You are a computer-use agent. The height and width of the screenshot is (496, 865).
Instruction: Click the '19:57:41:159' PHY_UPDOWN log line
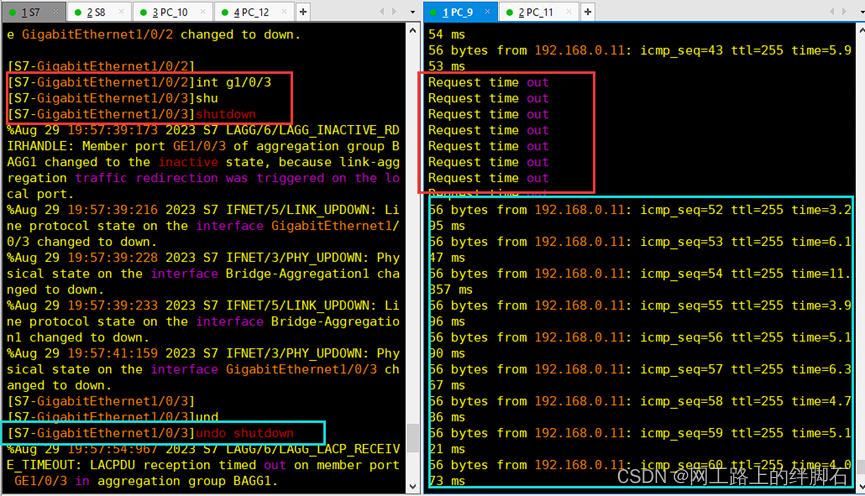(203, 353)
